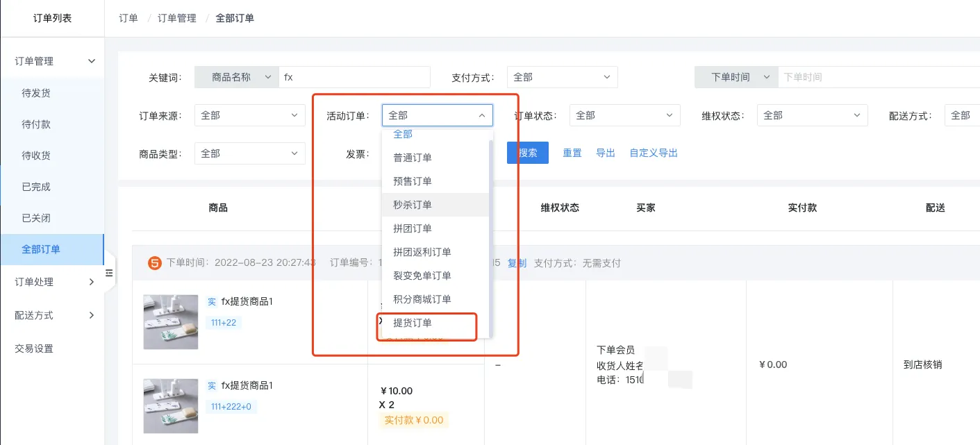Choose 预售订单 from the dropdown list
This screenshot has height=445, width=980.
point(435,181)
